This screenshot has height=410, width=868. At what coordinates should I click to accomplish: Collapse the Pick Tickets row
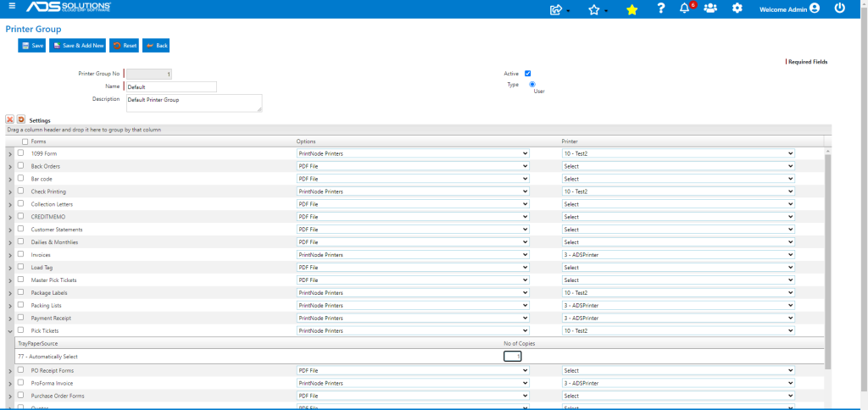click(10, 331)
